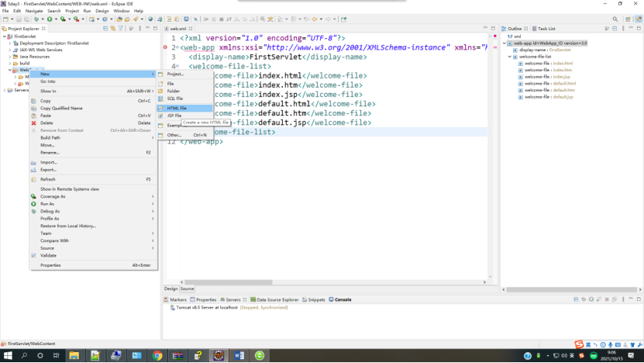Collapse web-app node in Outline
The image size is (644, 363).
(505, 43)
